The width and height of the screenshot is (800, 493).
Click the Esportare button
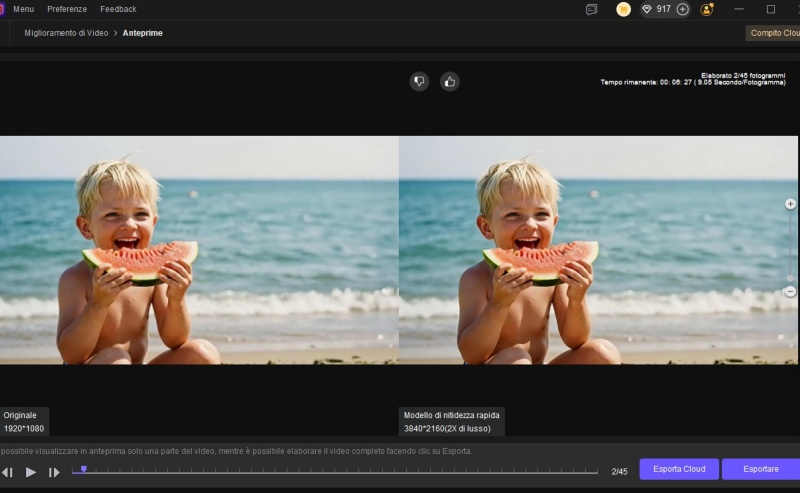(760, 469)
